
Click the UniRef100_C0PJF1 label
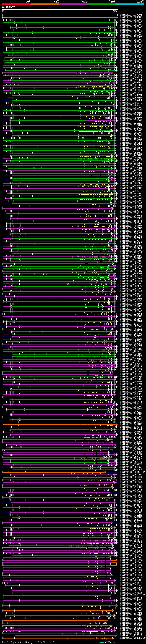click(131, 72)
